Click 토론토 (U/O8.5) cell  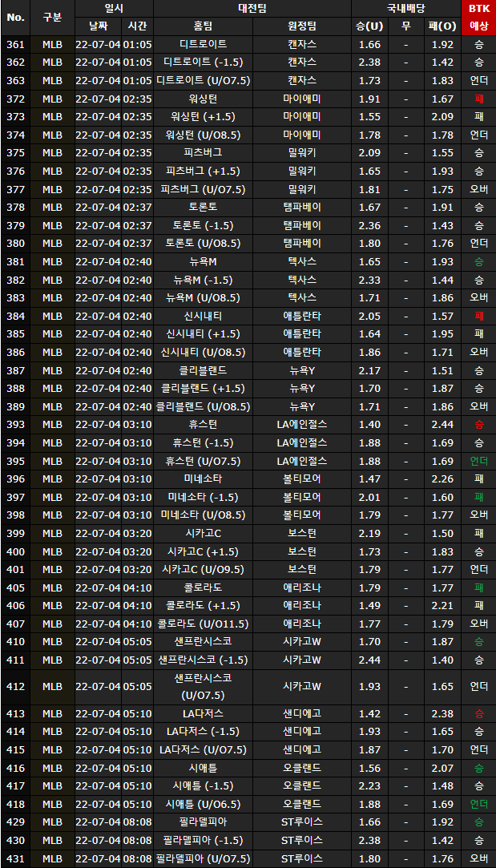(204, 244)
